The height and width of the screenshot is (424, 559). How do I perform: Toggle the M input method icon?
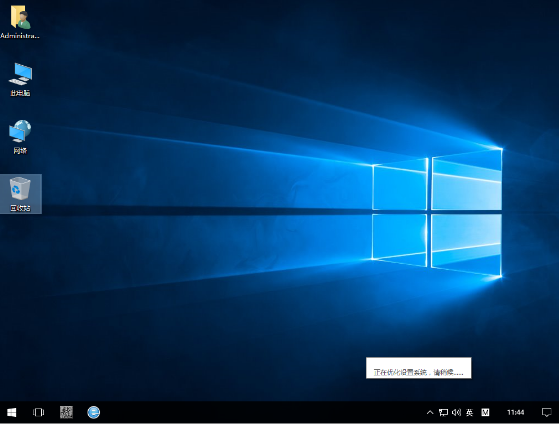pyautogui.click(x=485, y=413)
